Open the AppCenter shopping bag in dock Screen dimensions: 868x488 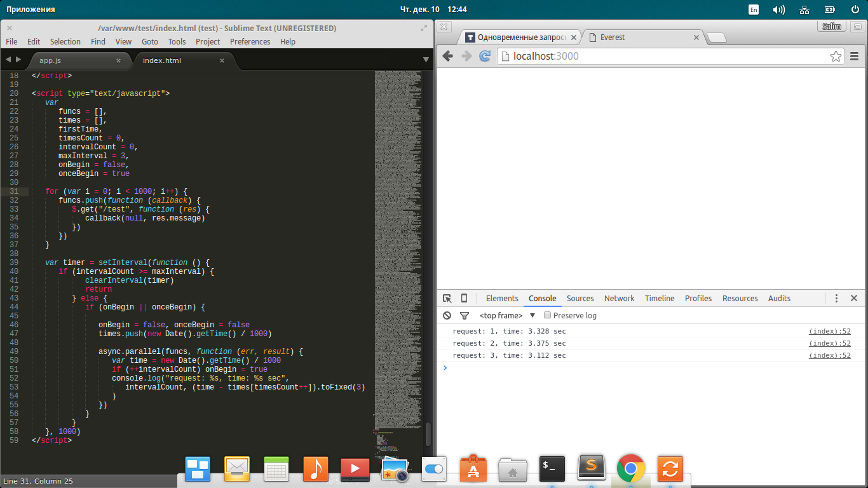(x=473, y=469)
